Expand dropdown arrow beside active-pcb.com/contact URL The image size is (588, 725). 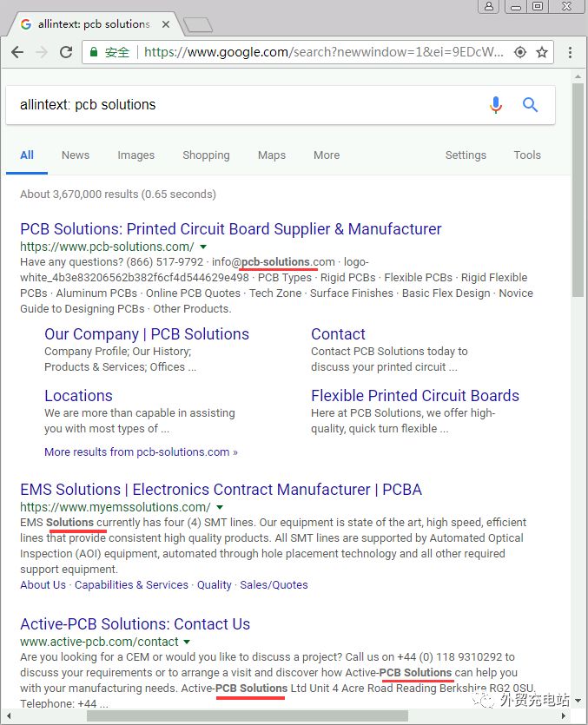(x=187, y=642)
